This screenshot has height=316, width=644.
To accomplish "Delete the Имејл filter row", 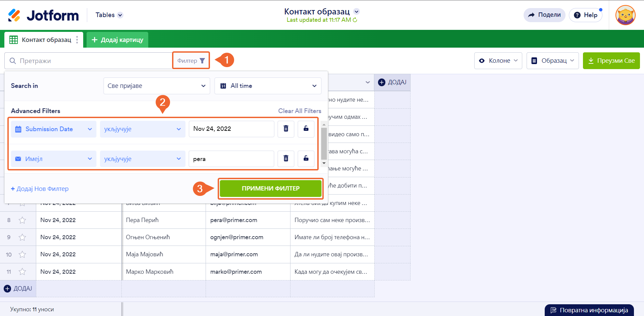I will pyautogui.click(x=286, y=159).
